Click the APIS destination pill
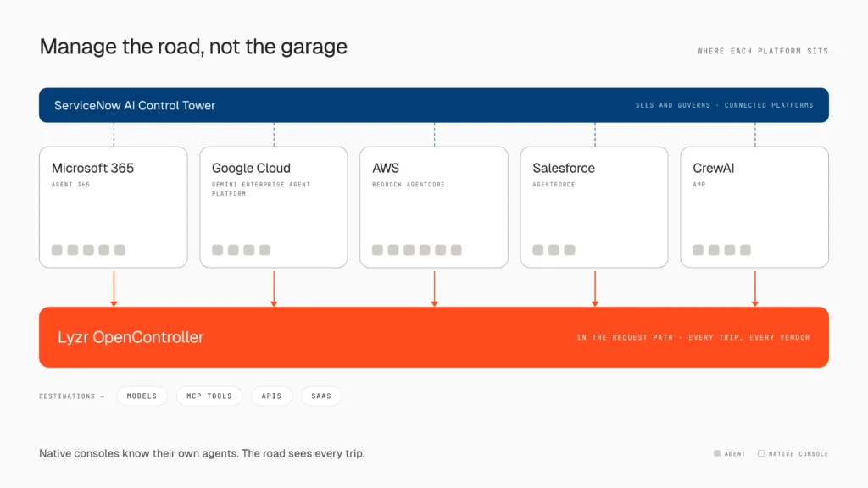This screenshot has width=868, height=488. 271,396
